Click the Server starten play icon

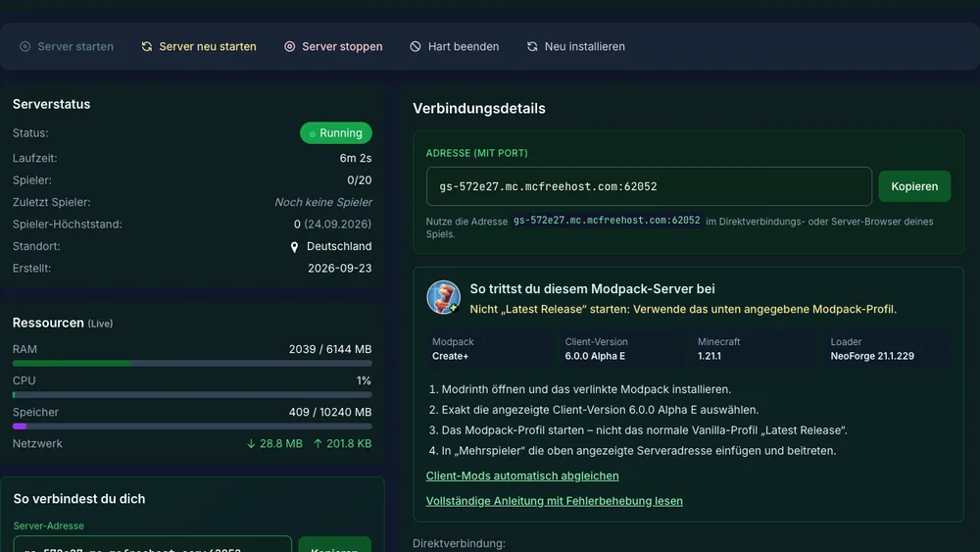point(25,46)
